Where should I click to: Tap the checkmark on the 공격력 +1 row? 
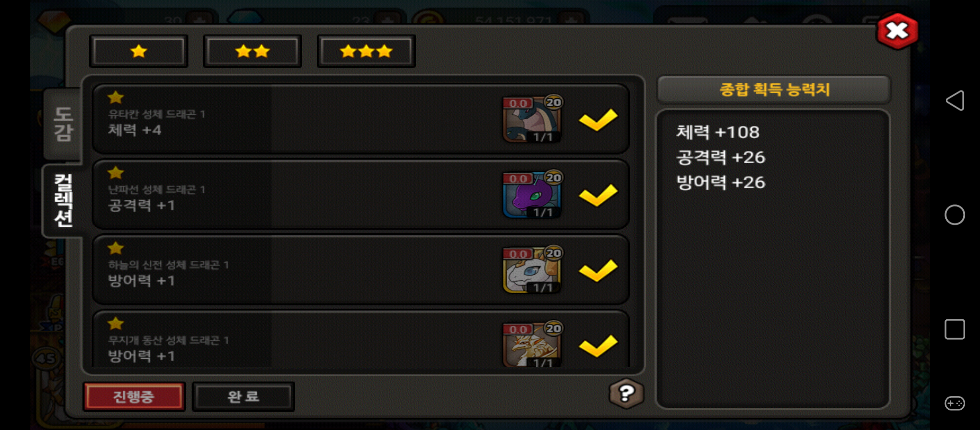[x=598, y=195]
